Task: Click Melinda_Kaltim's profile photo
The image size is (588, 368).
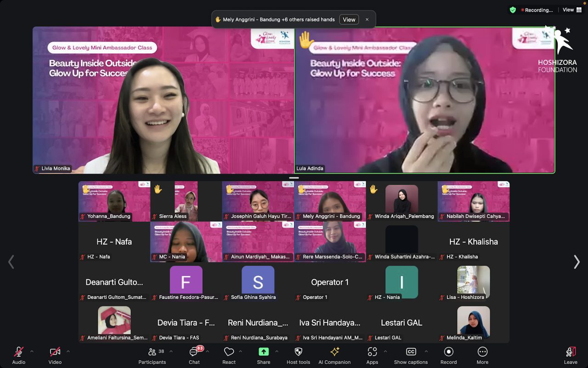Action: (474, 320)
